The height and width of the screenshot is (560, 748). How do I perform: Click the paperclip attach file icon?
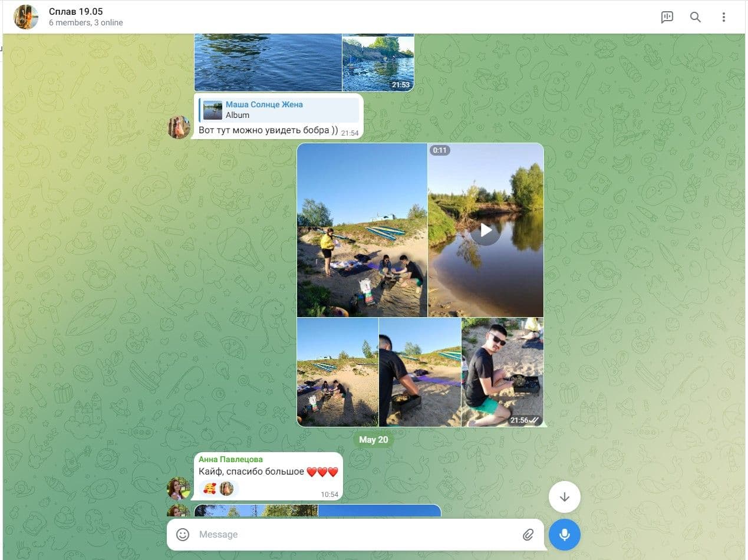528,535
